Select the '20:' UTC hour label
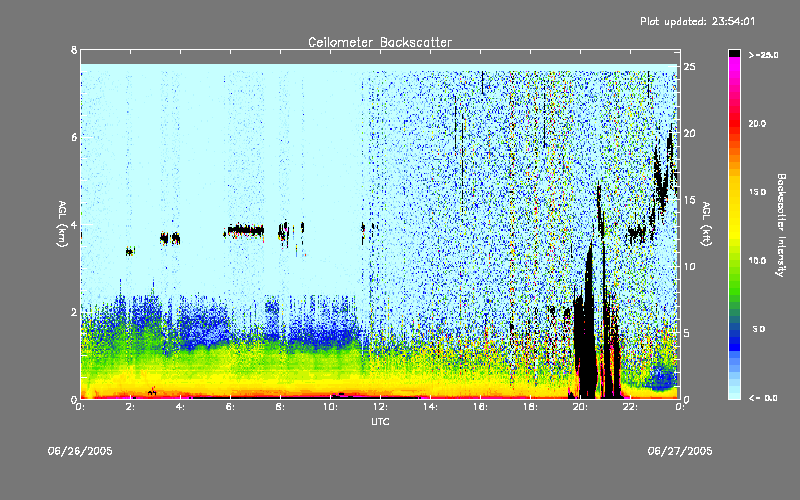Screen dimensions: 800x500 (x=580, y=407)
